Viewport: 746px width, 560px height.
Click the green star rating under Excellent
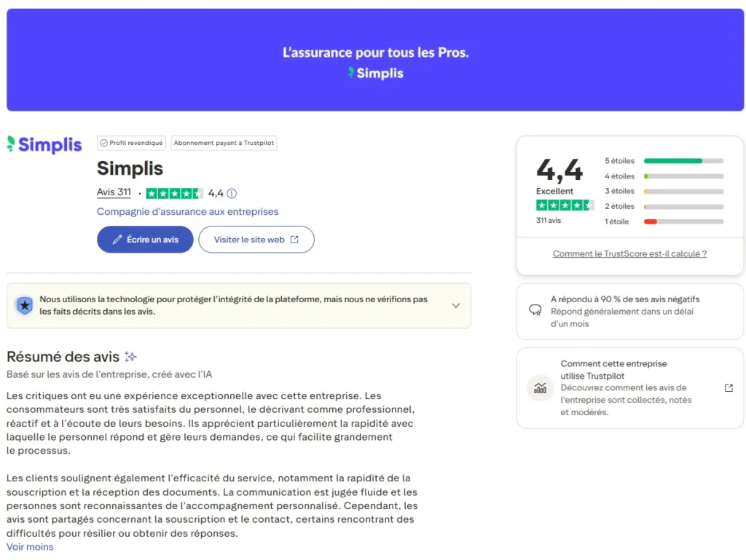click(565, 205)
